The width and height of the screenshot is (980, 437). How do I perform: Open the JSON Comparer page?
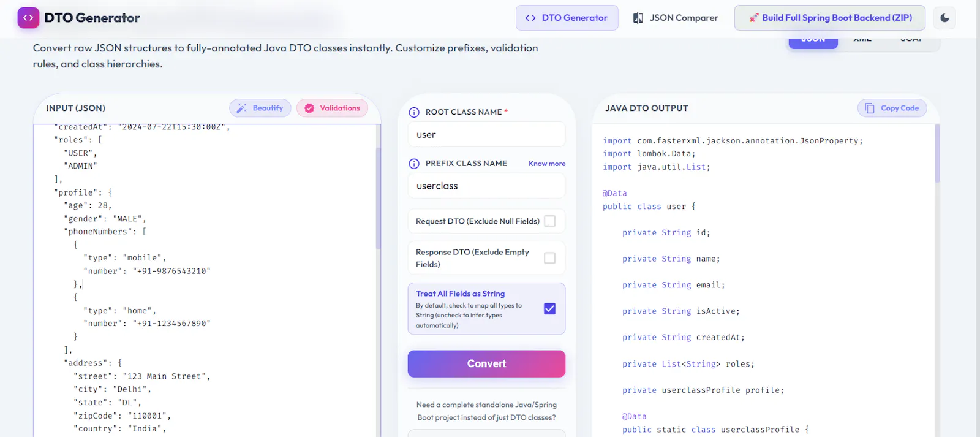tap(676, 18)
